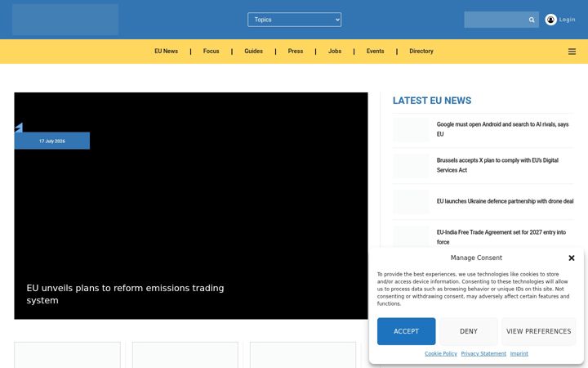This screenshot has width=588, height=368.
Task: Click the search magnifier icon
Action: 532,20
